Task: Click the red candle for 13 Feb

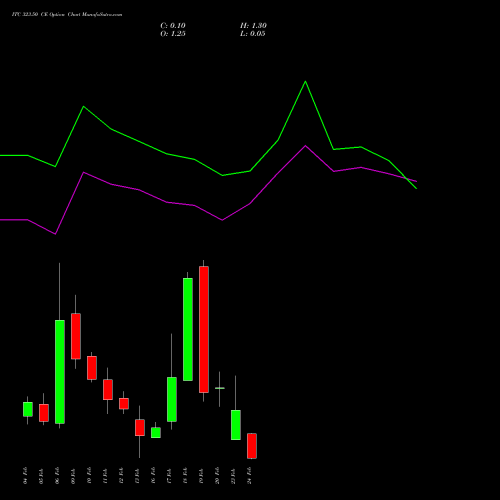Action: click(140, 428)
